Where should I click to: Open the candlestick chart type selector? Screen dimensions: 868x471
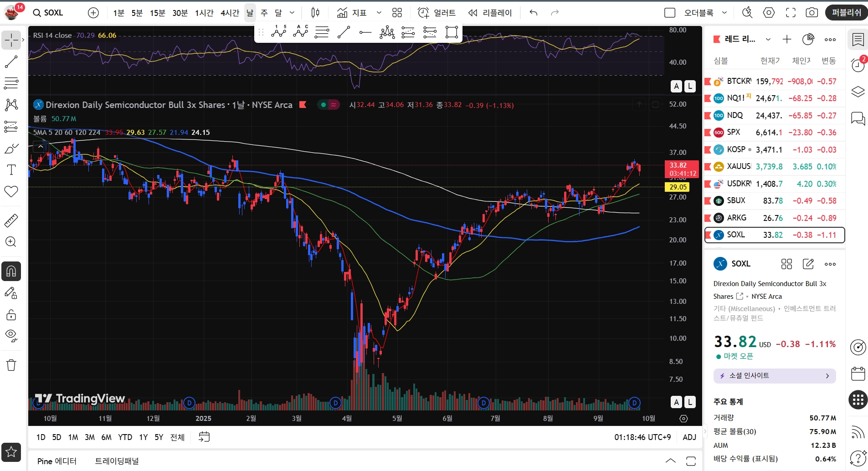tap(315, 13)
